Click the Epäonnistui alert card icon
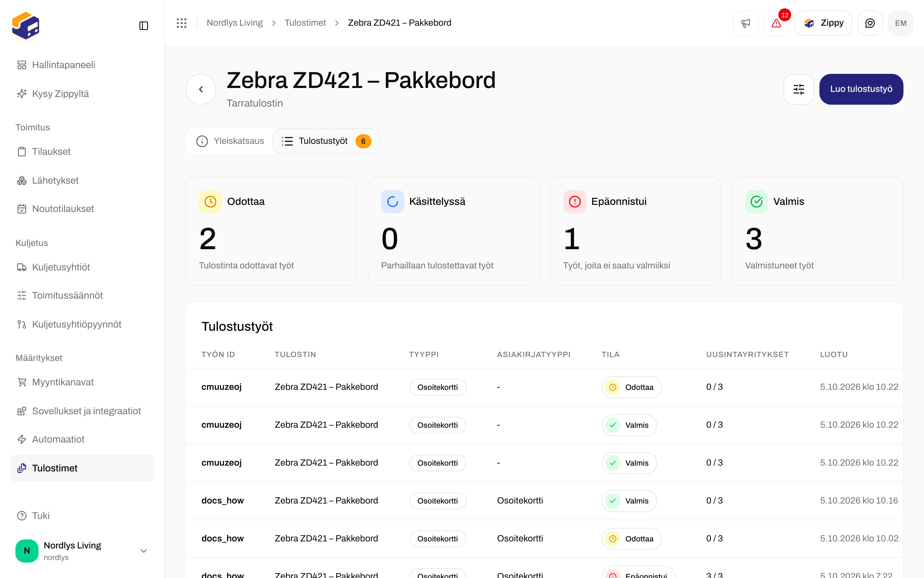The height and width of the screenshot is (578, 924). click(x=575, y=201)
